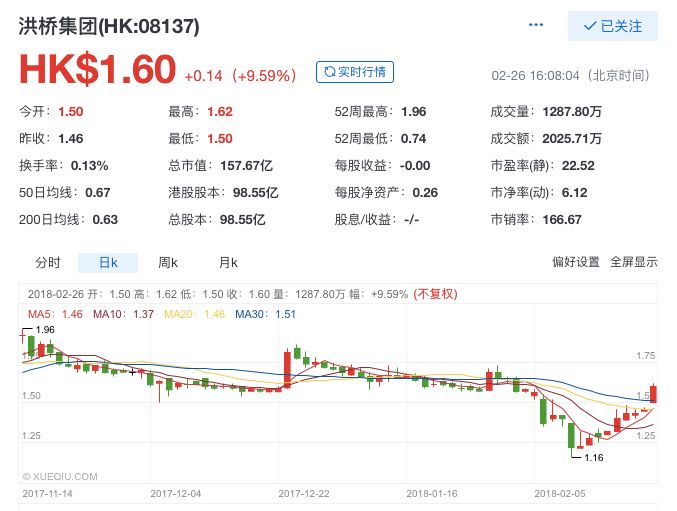Click the 不复权 adjustment label
677x511 pixels.
pos(435,294)
